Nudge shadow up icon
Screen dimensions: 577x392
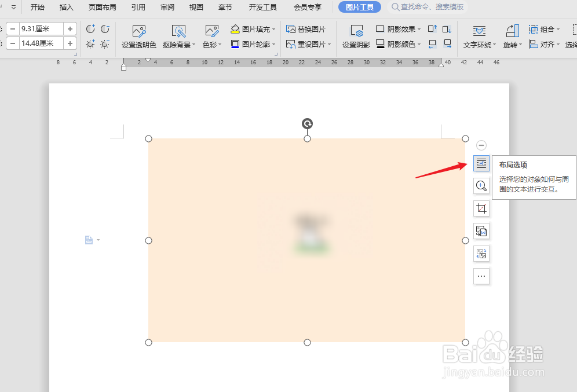(x=432, y=29)
